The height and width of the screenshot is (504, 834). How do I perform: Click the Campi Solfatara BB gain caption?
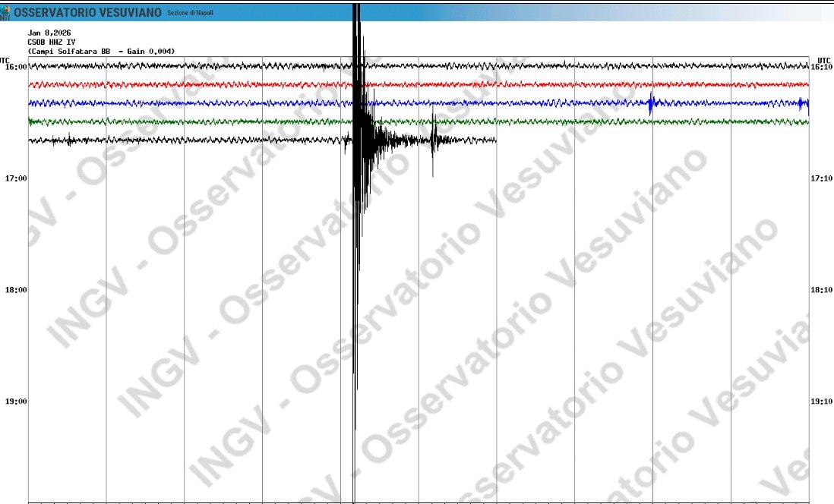coord(101,50)
